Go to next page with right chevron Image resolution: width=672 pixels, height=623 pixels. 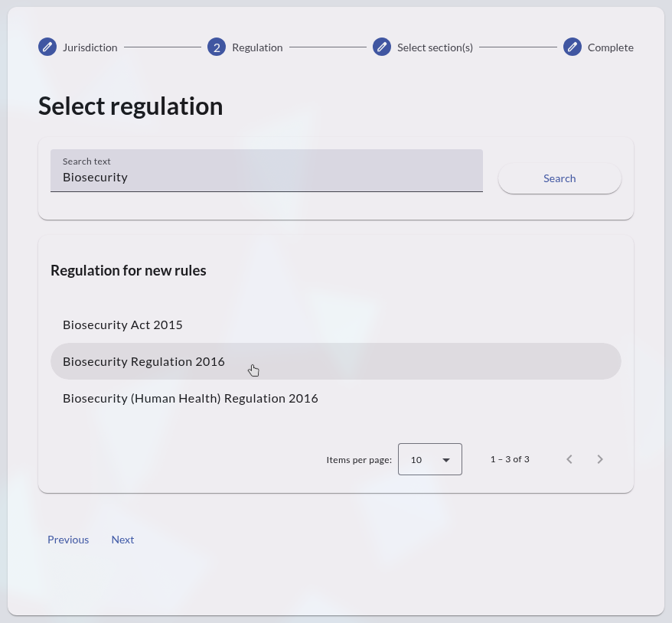(600, 459)
